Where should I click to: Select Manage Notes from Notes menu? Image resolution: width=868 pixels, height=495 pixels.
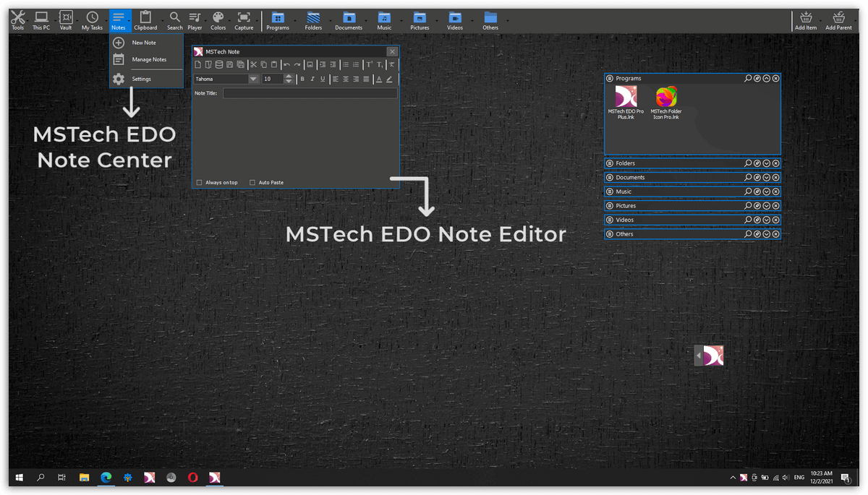click(146, 59)
